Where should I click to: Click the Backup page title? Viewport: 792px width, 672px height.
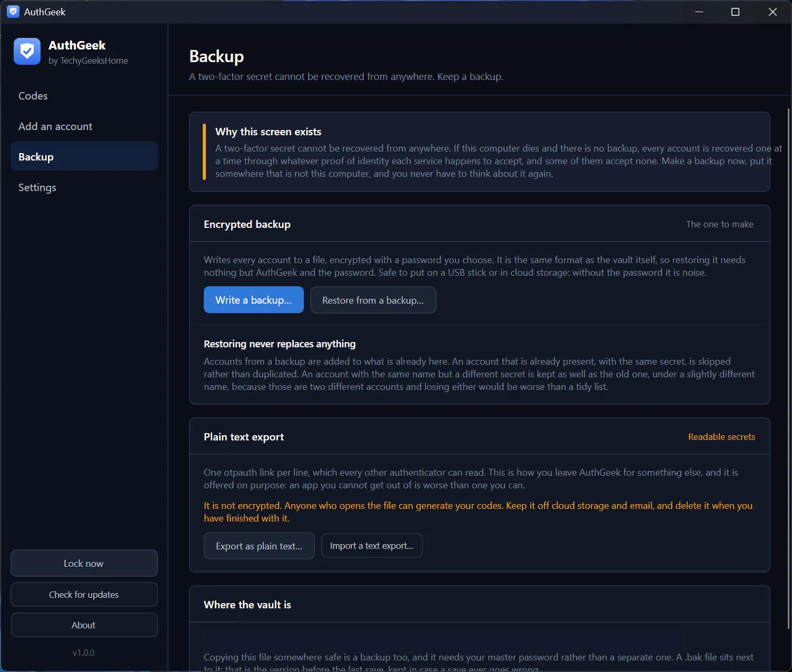[x=216, y=56]
